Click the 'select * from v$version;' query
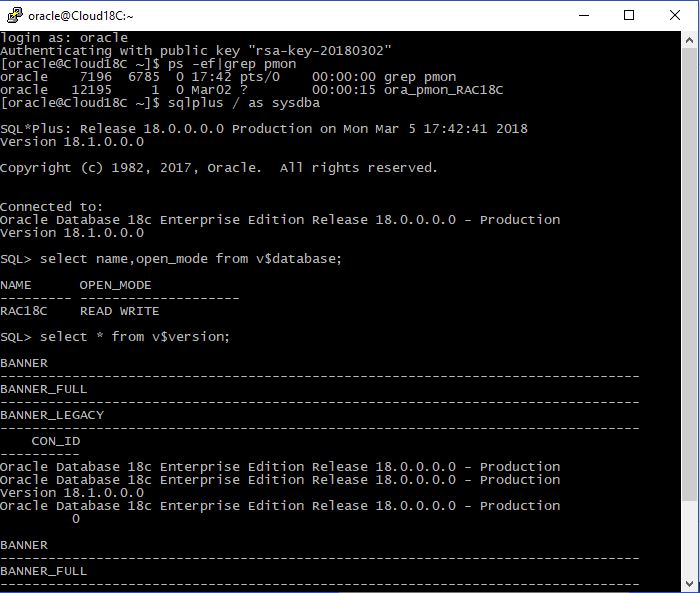Image resolution: width=700 pixels, height=593 pixels. (134, 337)
